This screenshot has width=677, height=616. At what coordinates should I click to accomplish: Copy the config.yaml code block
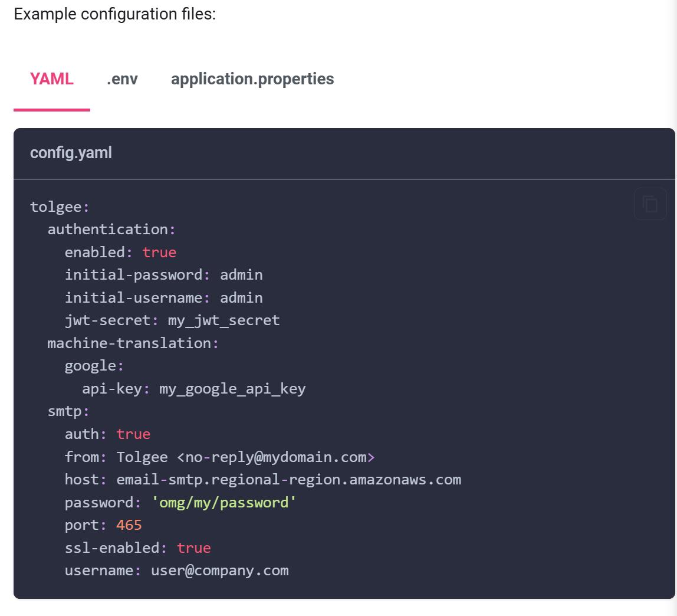(x=650, y=204)
